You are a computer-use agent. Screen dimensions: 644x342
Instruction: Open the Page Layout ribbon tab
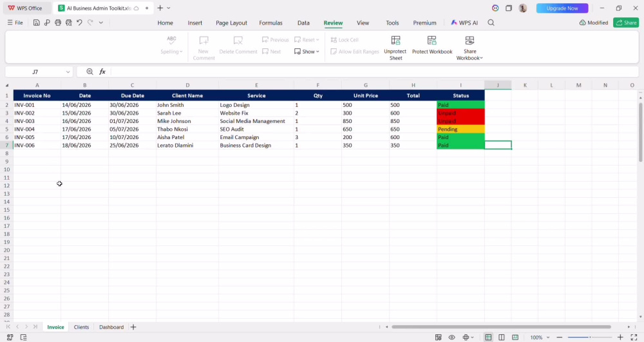pos(231,23)
